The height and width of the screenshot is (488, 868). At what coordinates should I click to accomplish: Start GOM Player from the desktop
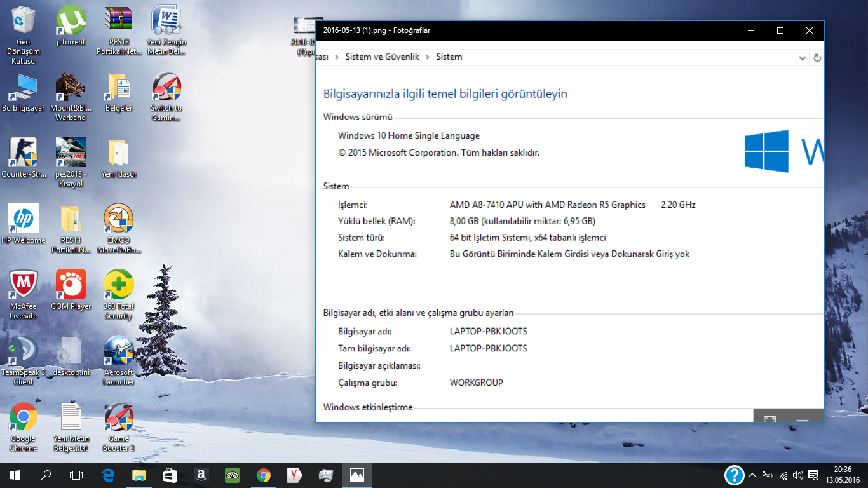(71, 285)
